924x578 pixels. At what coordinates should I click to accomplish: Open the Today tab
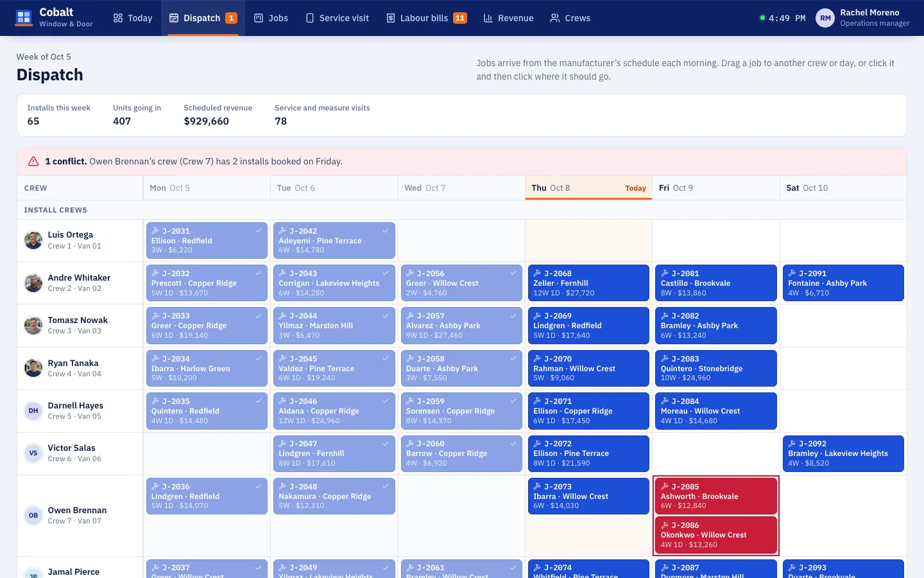pyautogui.click(x=133, y=18)
